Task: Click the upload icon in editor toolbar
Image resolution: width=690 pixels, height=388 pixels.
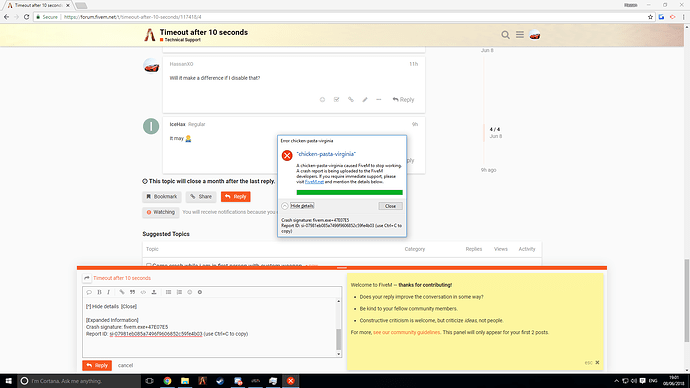Action: pyautogui.click(x=154, y=292)
